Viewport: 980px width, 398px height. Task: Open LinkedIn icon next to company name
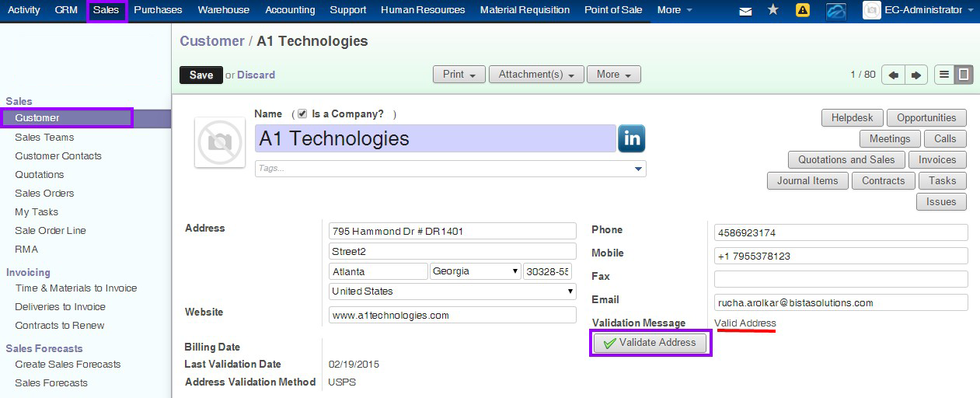coord(631,139)
